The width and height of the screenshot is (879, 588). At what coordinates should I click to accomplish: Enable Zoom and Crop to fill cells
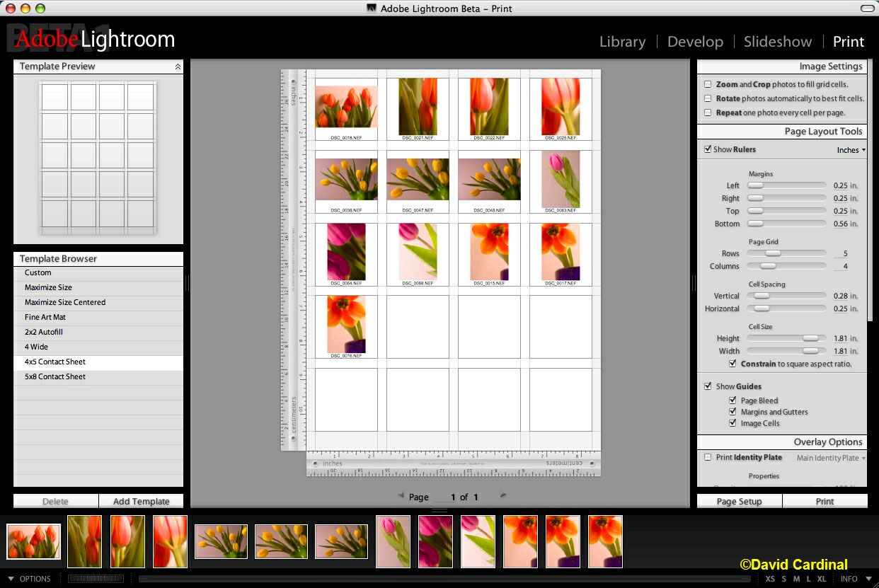708,84
